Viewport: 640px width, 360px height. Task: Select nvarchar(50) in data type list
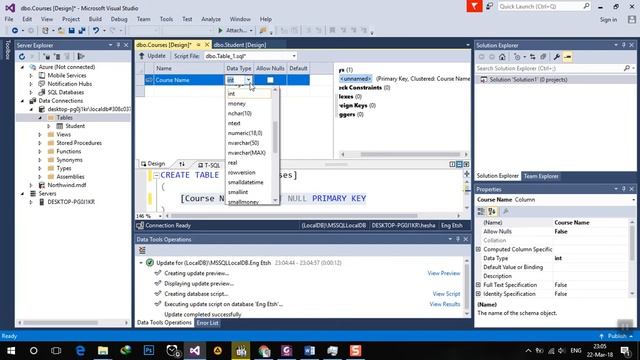[x=243, y=143]
